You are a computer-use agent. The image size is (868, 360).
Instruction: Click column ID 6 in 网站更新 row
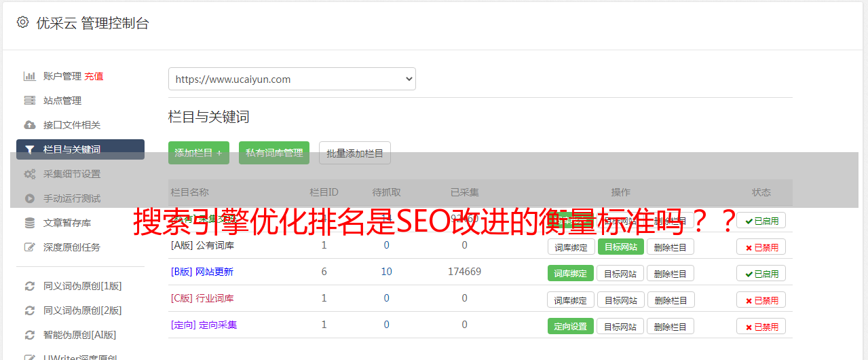point(324,272)
